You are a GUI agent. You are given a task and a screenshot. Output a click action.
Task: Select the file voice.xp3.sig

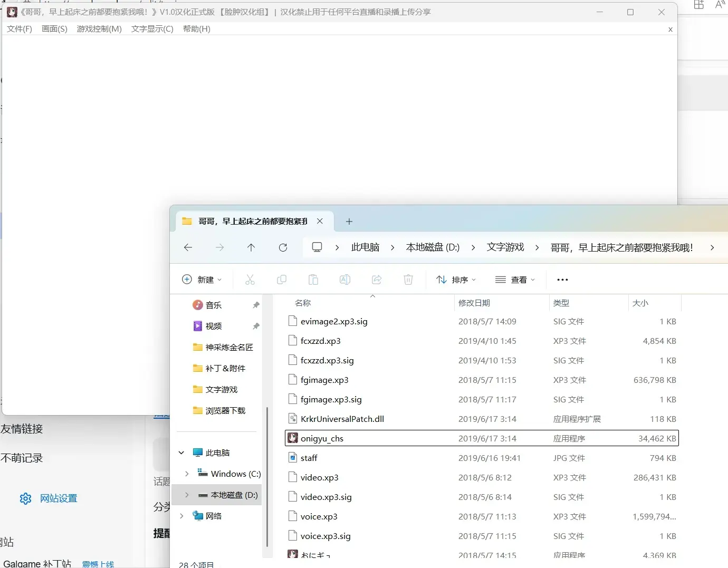tap(325, 536)
